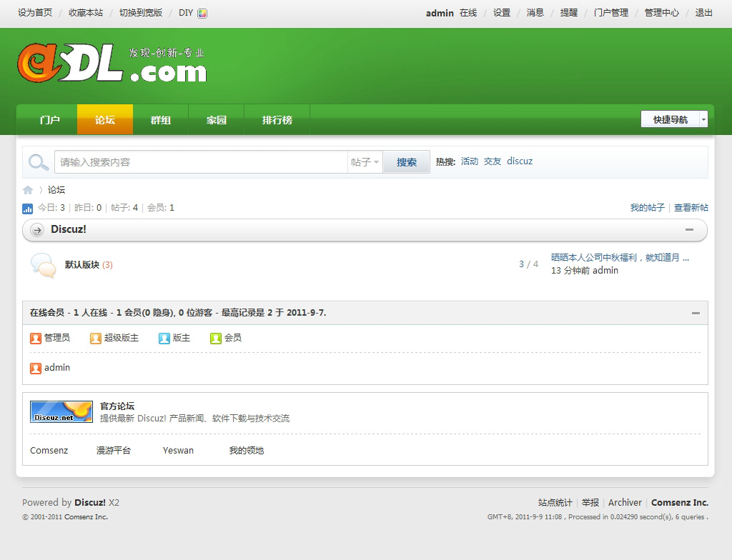732x560 pixels.
Task: Click hot search term 交友
Action: 493,161
